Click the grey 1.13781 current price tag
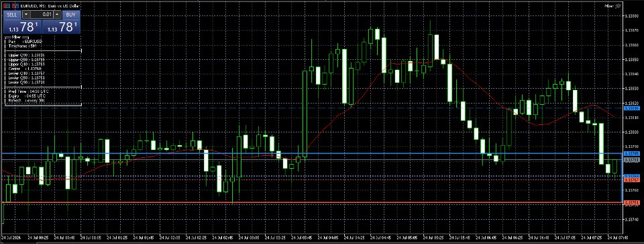The width and height of the screenshot is (644, 244). tap(632, 160)
